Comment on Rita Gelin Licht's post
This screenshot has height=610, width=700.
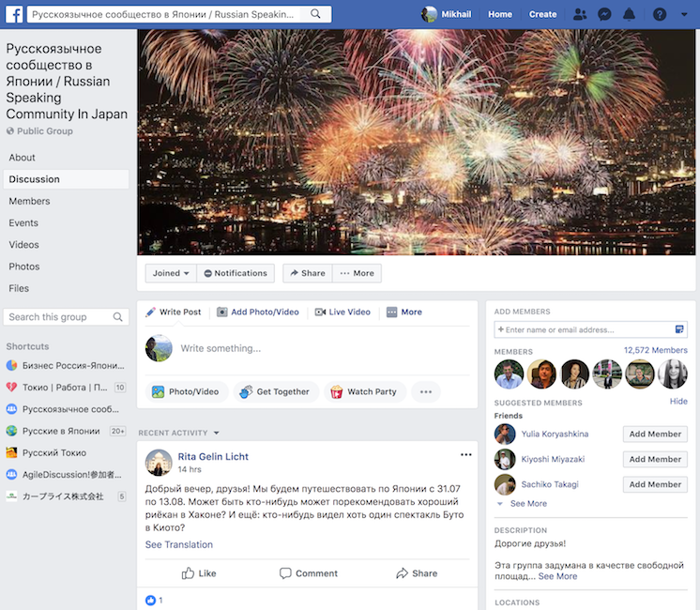(309, 573)
